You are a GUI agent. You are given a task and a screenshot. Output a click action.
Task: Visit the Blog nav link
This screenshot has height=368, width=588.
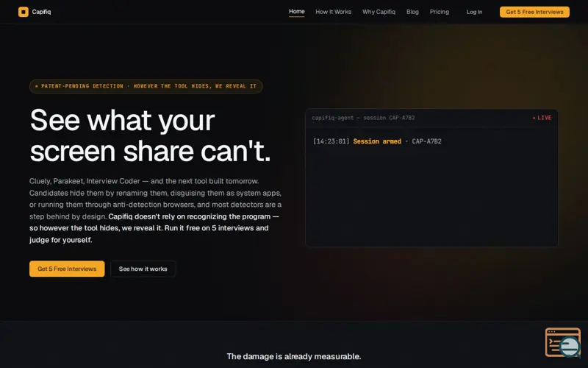[412, 12]
